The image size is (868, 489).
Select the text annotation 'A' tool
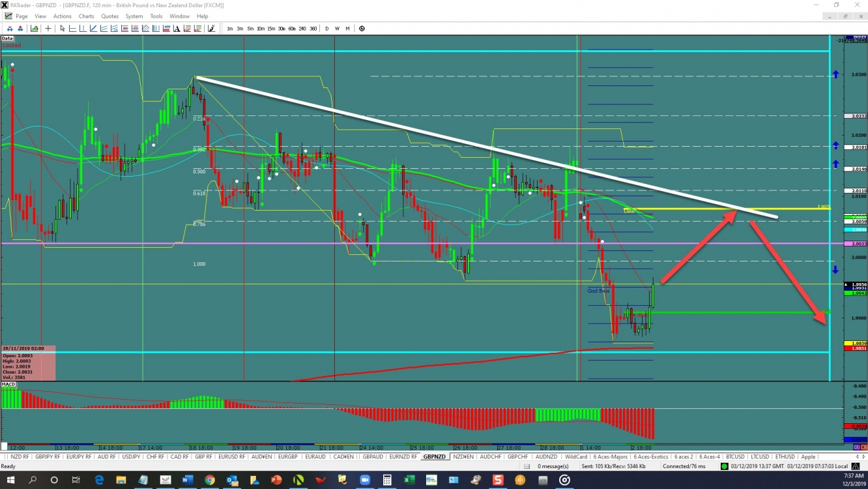tap(176, 29)
